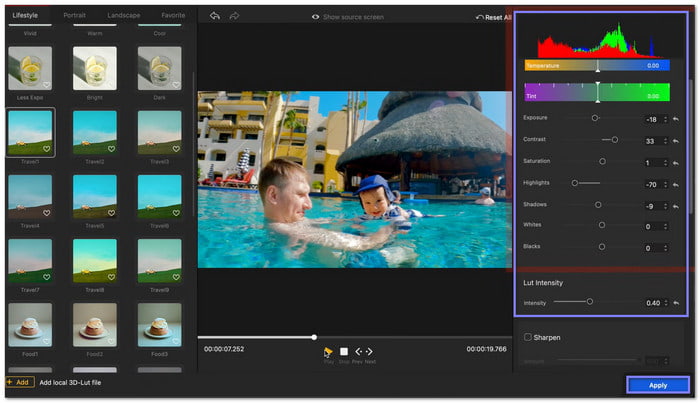Click the Blacks slider handle
Viewport: 700px width, 403px height.
click(602, 246)
